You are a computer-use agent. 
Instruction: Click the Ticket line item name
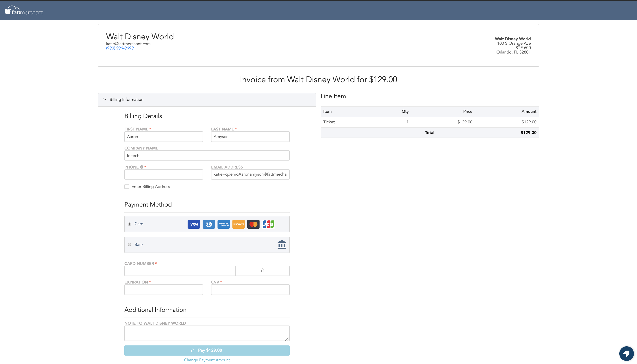click(x=329, y=122)
